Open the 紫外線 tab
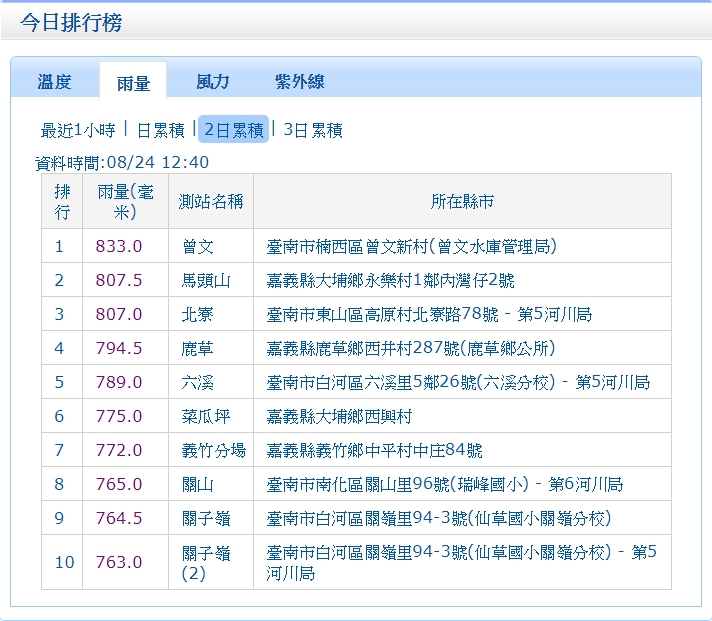The height and width of the screenshot is (621, 712). click(x=300, y=82)
